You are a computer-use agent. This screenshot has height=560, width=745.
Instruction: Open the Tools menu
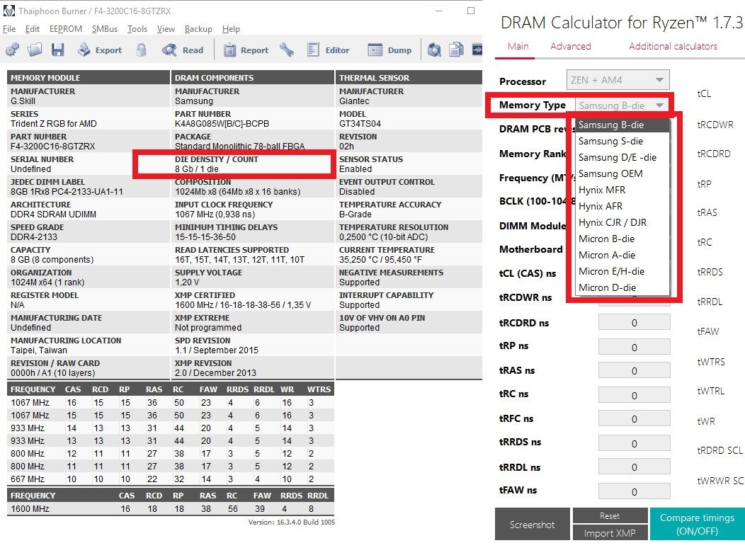[x=137, y=29]
